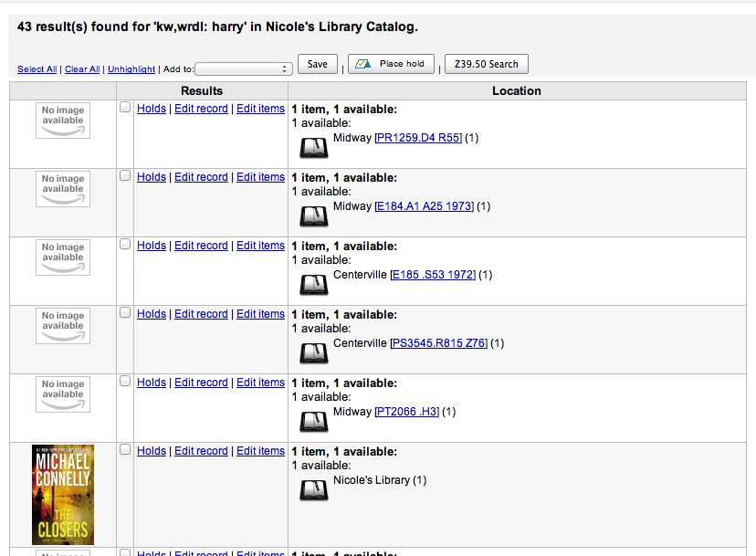Open Edit record for the first result
Image resolution: width=756 pixels, height=556 pixels.
click(201, 109)
